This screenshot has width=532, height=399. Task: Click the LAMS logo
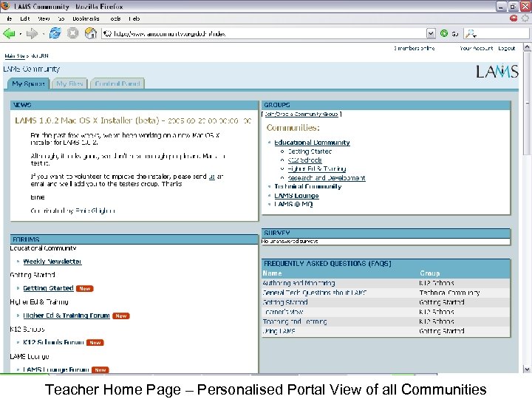pyautogui.click(x=497, y=71)
